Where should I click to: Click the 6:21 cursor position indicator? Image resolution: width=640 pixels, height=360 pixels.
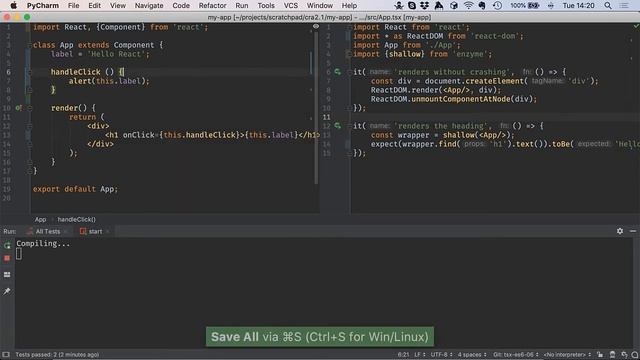pos(403,355)
